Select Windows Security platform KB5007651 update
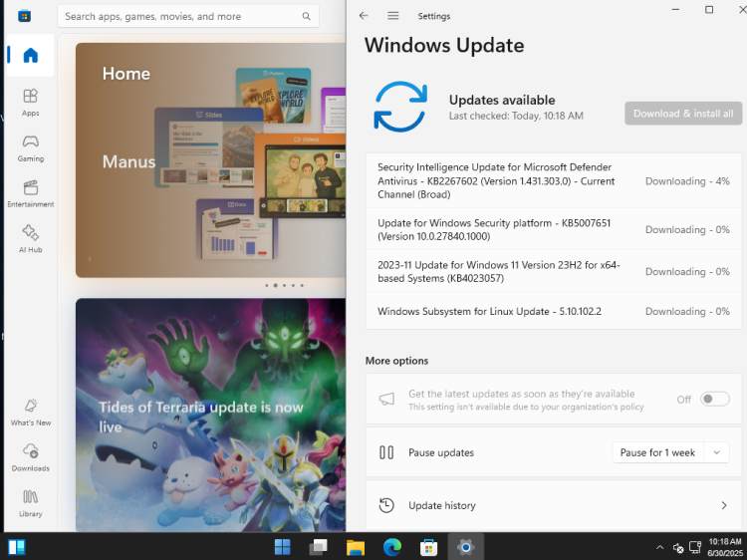This screenshot has height=560, width=747. click(554, 229)
